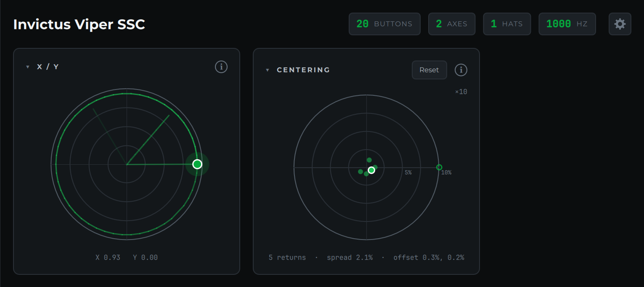The height and width of the screenshot is (287, 644).
Task: Select the 2 Axes stat badge
Action: [452, 24]
